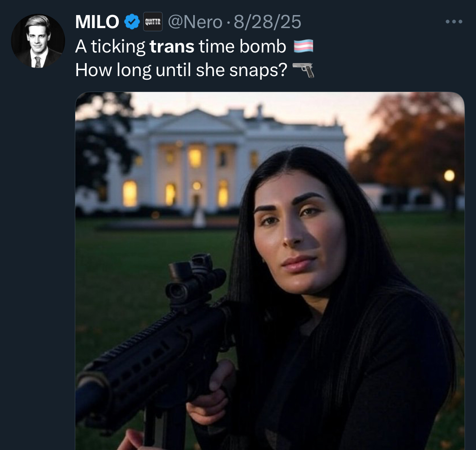The width and height of the screenshot is (476, 450).
Task: Open the tweet's 8/28/25 timestamp
Action: tap(267, 22)
